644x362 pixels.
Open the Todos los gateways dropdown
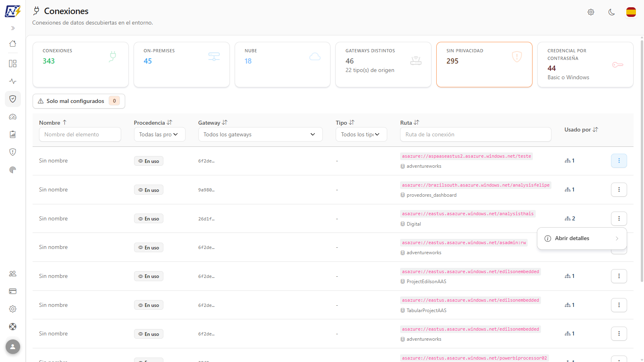260,134
